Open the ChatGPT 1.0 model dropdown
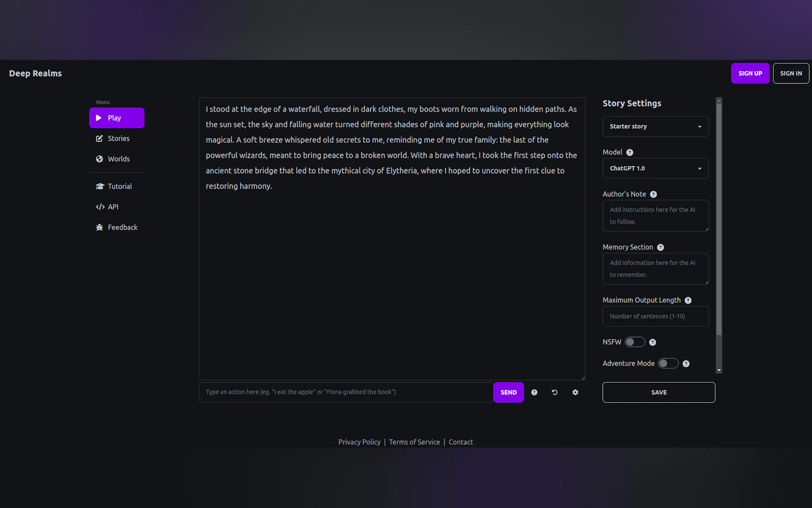This screenshot has height=508, width=812. coord(655,168)
